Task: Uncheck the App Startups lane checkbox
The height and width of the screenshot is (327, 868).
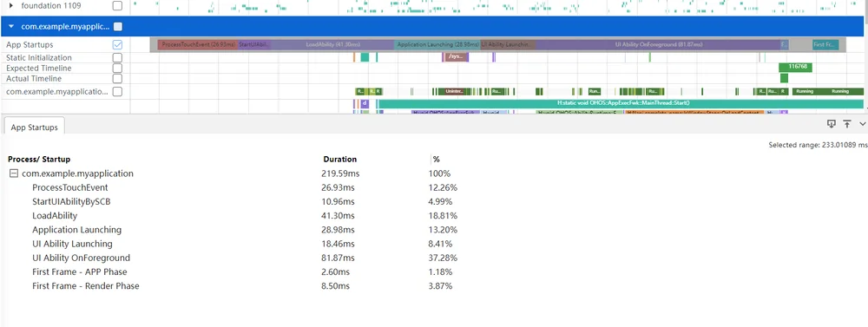Action: (x=117, y=45)
